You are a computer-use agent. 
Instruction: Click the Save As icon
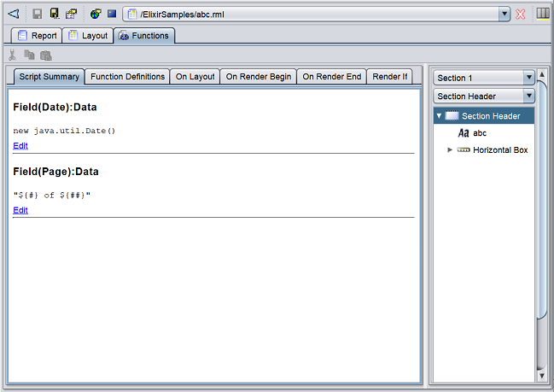[x=54, y=14]
